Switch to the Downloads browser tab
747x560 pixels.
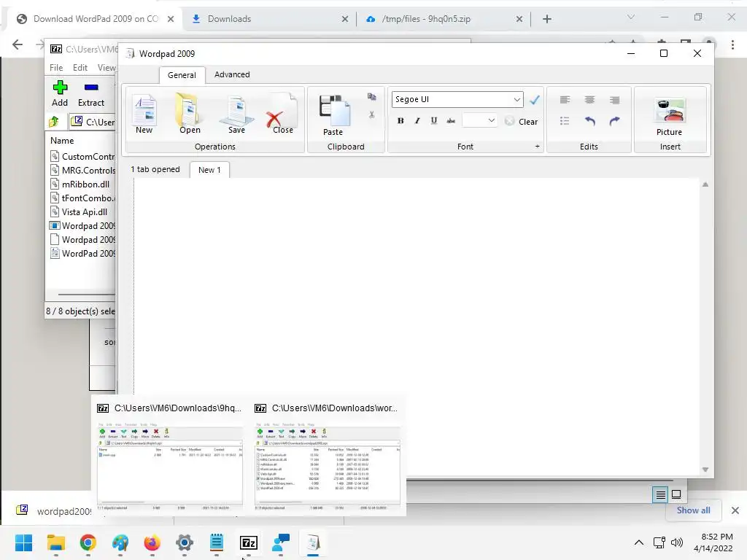[x=270, y=19]
